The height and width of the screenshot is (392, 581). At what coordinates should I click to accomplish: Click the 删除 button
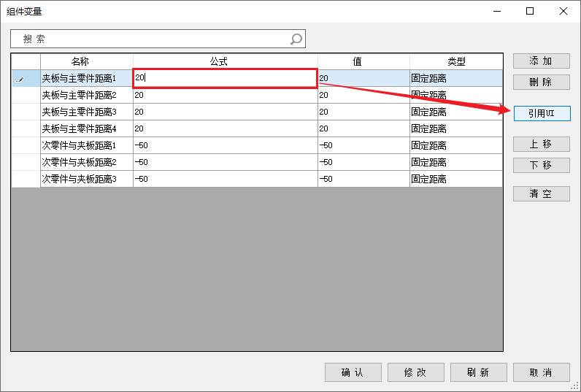542,82
